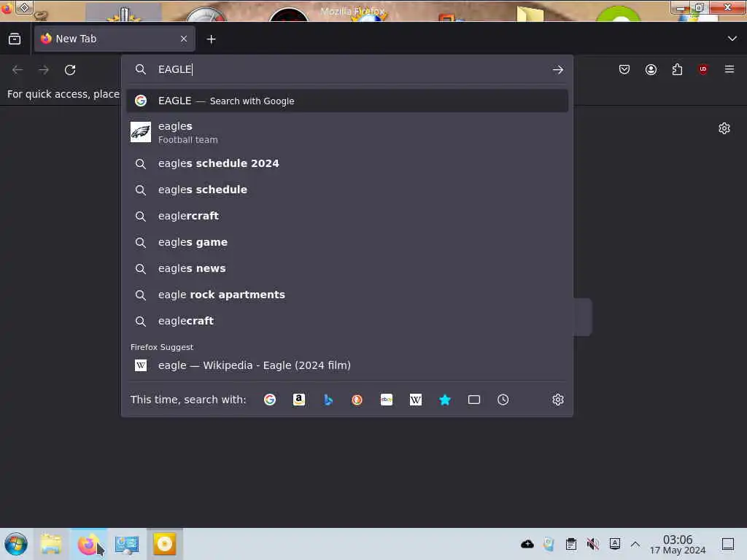Click the phone-like icon in system tray
Screen dimensions: 747x560
[x=549, y=544]
